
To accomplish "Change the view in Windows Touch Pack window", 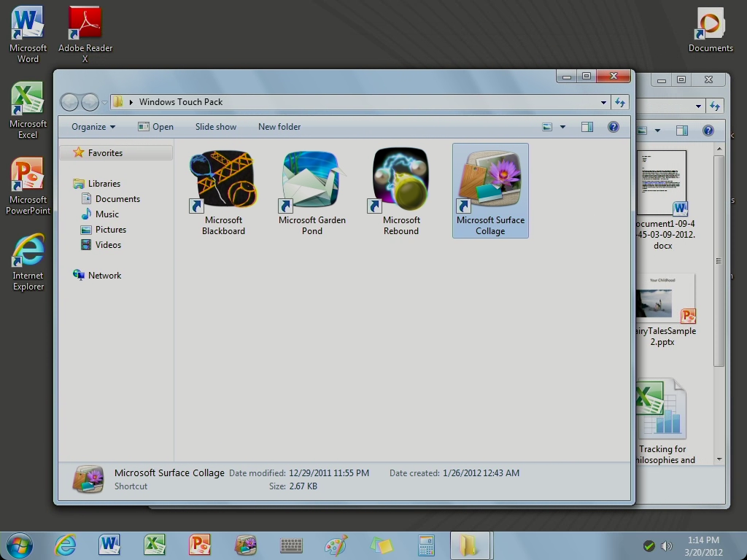I will point(547,127).
